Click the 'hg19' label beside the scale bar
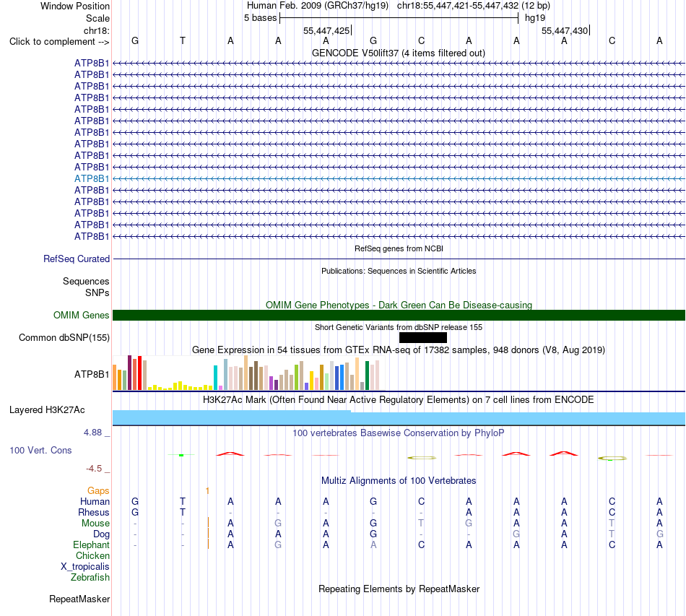 [x=535, y=18]
